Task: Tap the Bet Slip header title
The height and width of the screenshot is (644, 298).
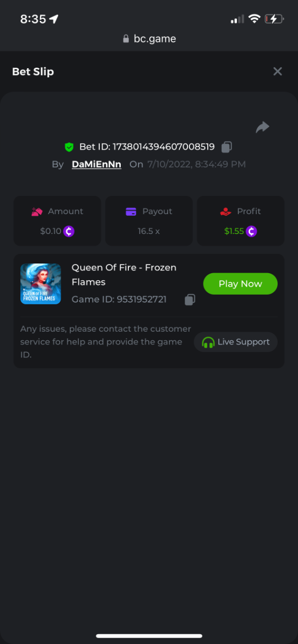Action: (33, 71)
